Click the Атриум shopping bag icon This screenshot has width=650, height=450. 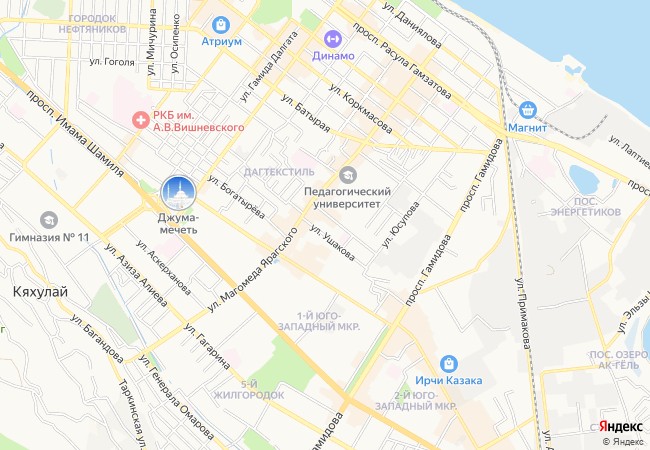pos(221,25)
